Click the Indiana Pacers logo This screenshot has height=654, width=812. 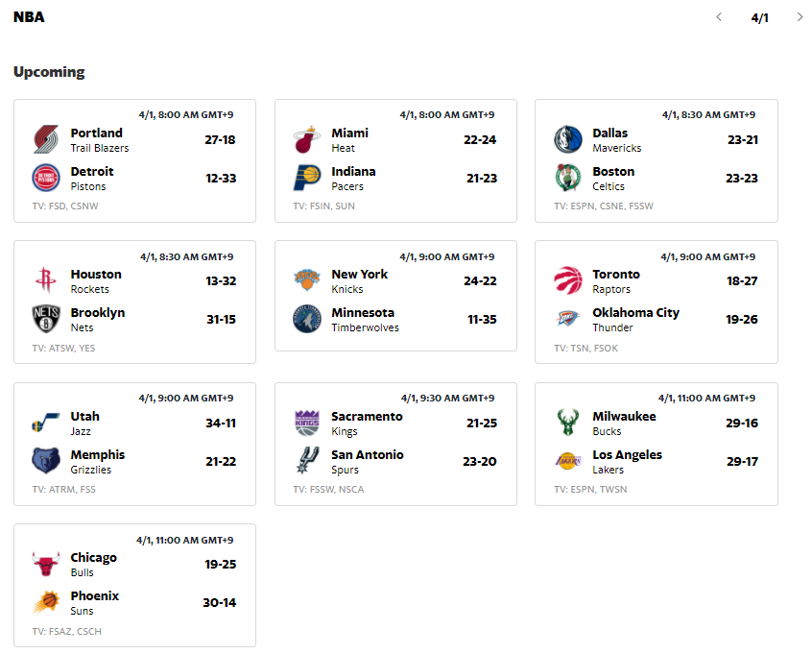pyautogui.click(x=306, y=178)
